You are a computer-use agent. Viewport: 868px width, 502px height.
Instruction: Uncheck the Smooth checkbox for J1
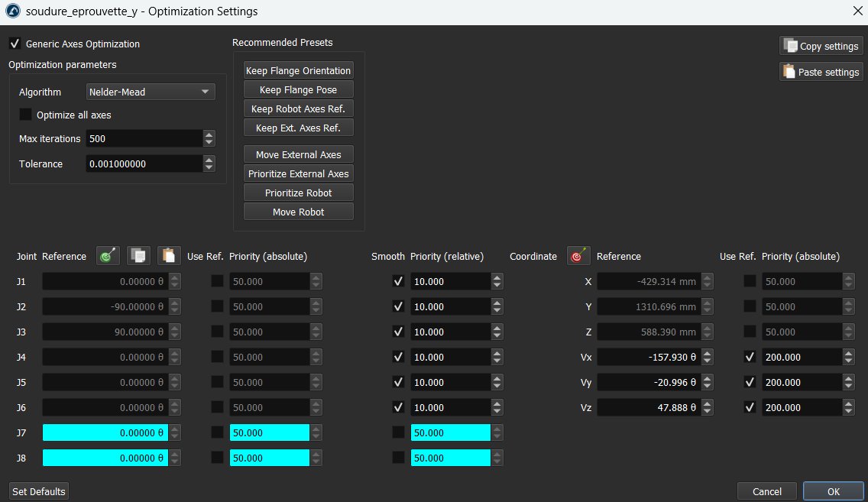point(398,281)
